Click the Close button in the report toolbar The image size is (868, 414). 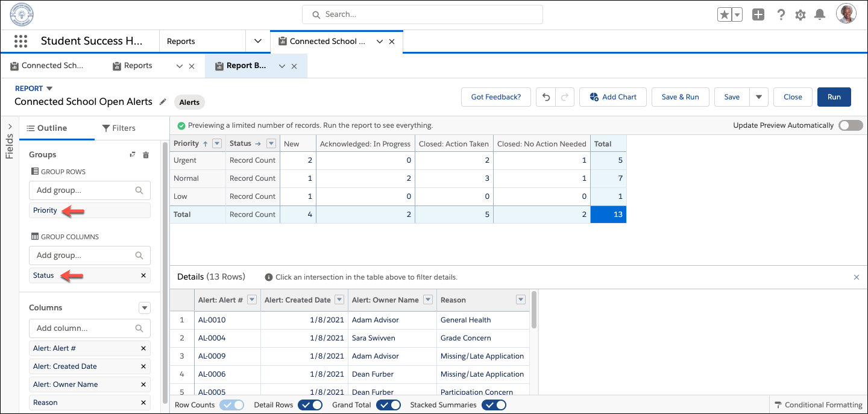tap(793, 97)
